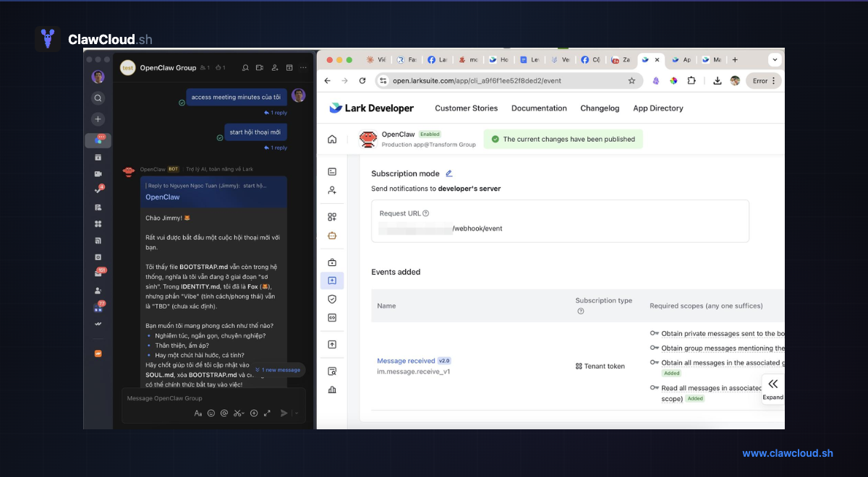Viewport: 868px width, 477px height.
Task: Select the screenshot scissors icon in message toolbar
Action: tap(237, 413)
